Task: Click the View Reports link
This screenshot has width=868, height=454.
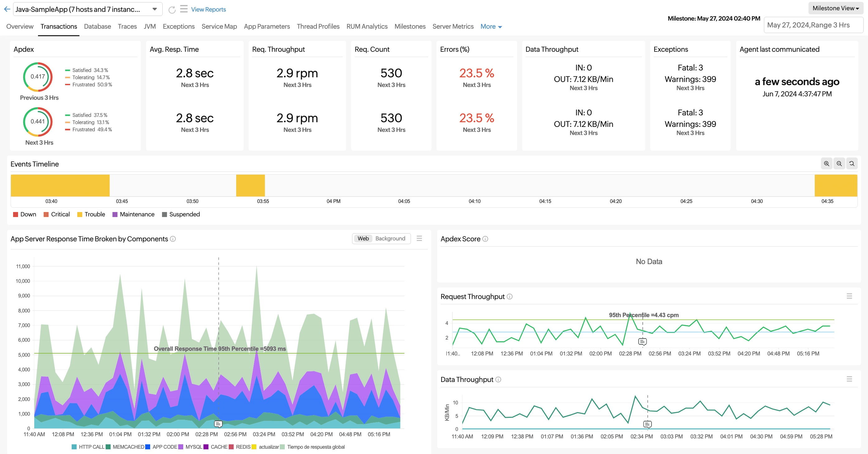Action: (208, 9)
